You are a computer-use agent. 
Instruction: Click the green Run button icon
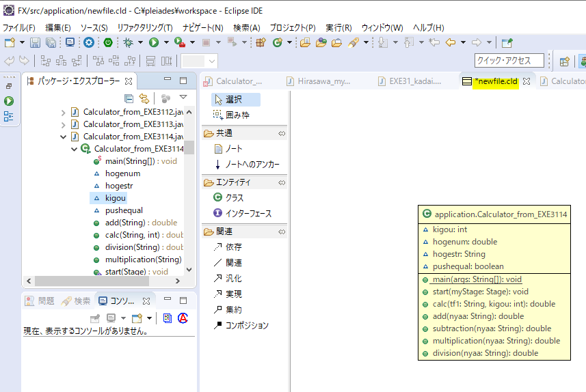point(154,42)
